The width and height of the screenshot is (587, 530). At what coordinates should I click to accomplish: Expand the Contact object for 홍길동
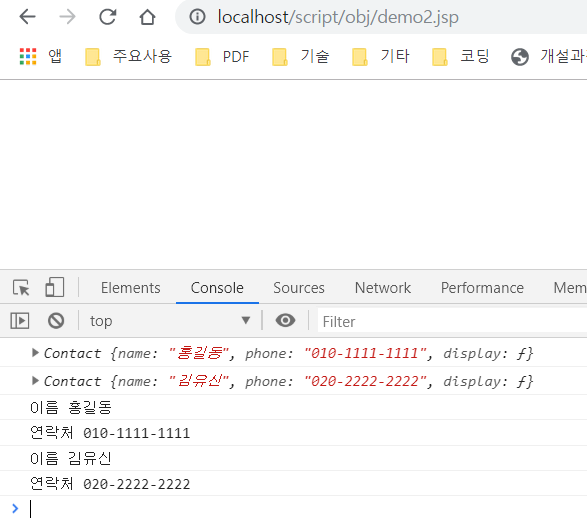point(35,353)
